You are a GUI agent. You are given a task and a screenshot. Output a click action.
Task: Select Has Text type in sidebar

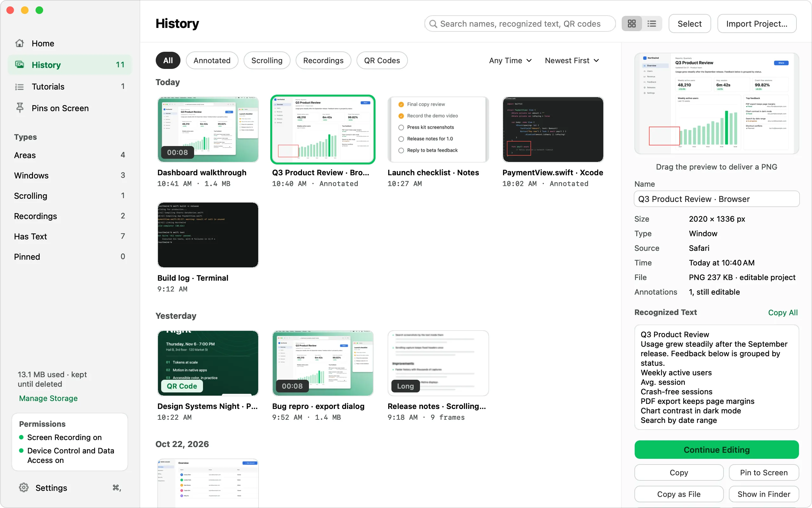point(69,237)
